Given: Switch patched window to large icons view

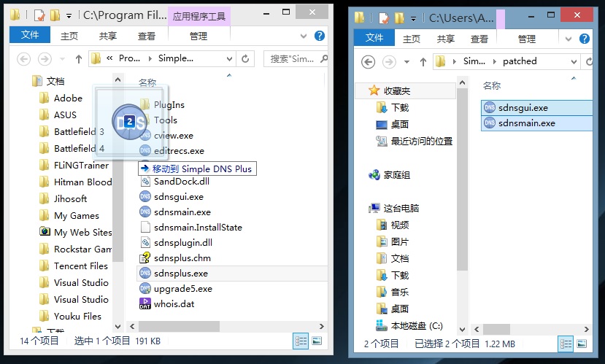Looking at the screenshot, I should [582, 344].
